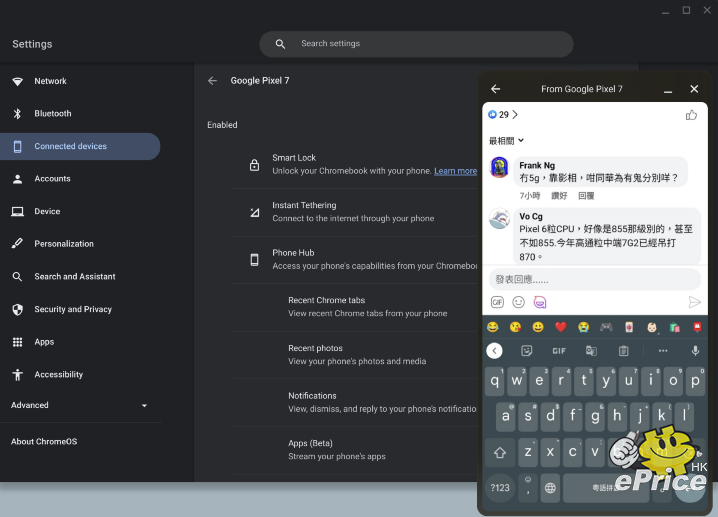Open Search and Assistant settings

[75, 277]
